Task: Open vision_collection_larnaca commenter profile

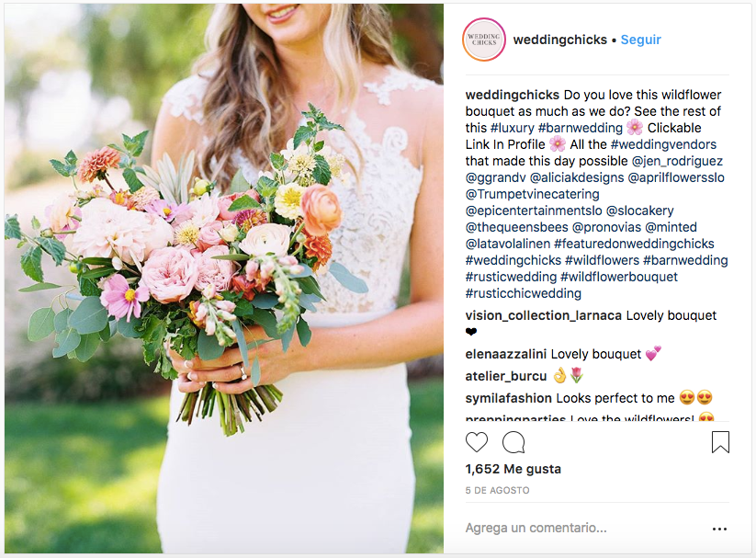Action: pos(544,315)
